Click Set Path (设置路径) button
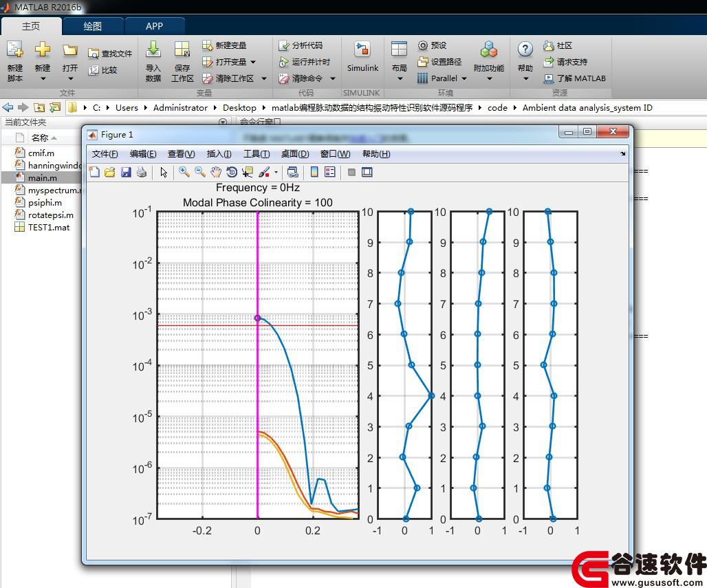Screen dimensions: 707x588 point(439,62)
